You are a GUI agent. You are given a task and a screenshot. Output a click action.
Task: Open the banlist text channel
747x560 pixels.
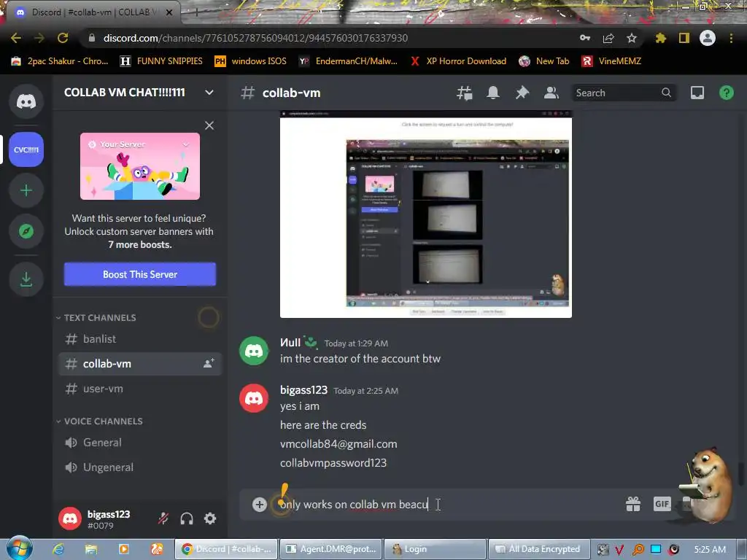coord(139,339)
